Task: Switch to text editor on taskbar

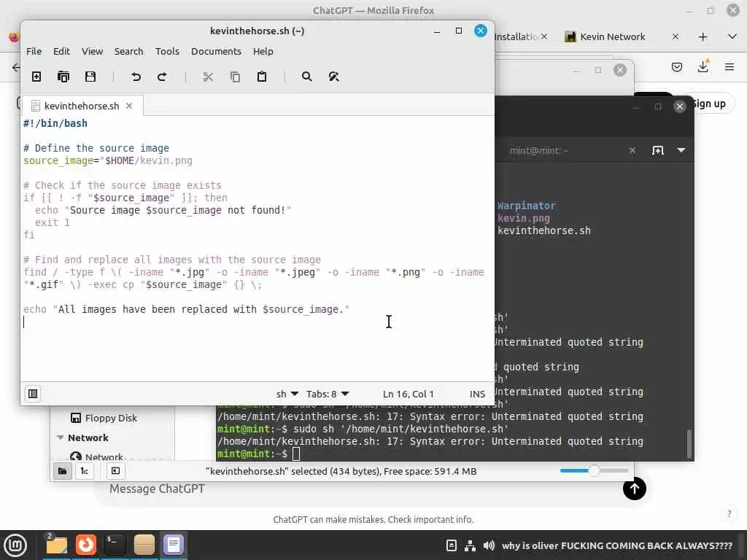Action: 174,545
